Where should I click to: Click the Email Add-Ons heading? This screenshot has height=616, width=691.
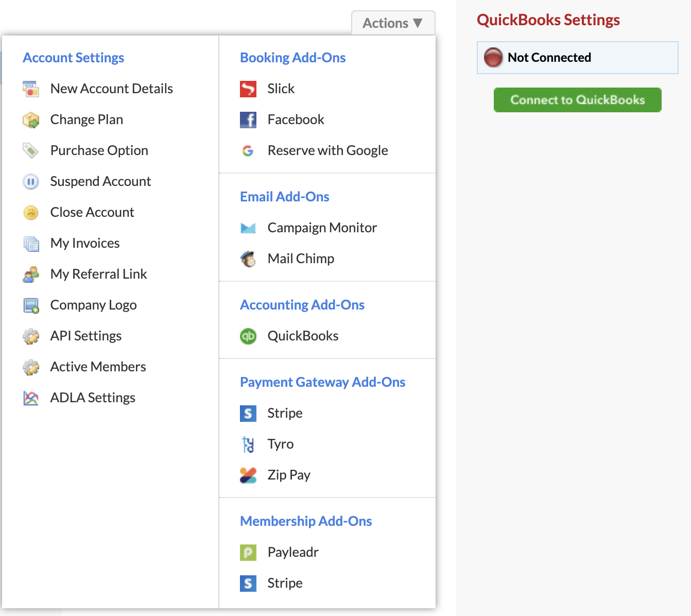pos(285,197)
